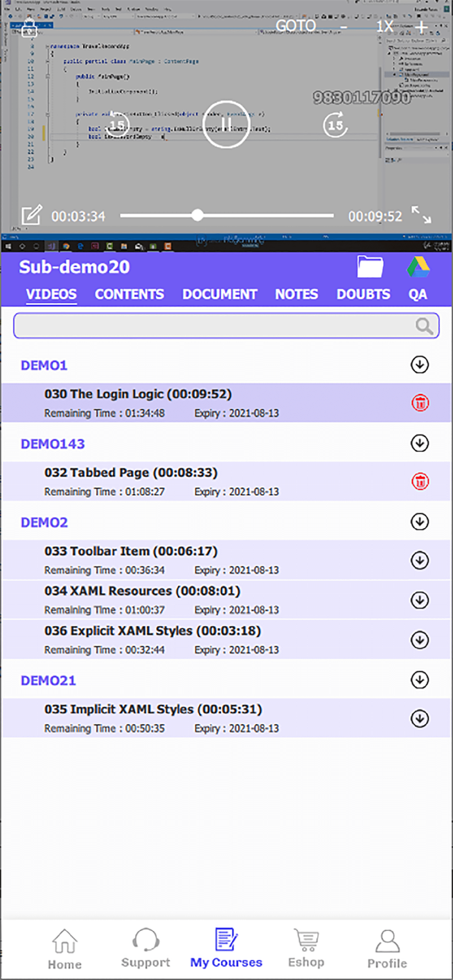Play 035 Implicit XAML Styles video

pyautogui.click(x=153, y=709)
